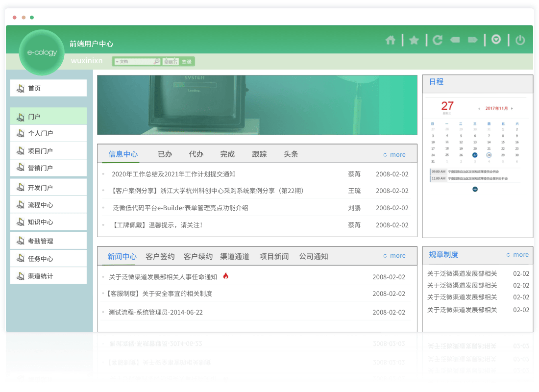Open the circled down-arrow menu in header
The width and height of the screenshot is (539, 392).
(x=496, y=40)
